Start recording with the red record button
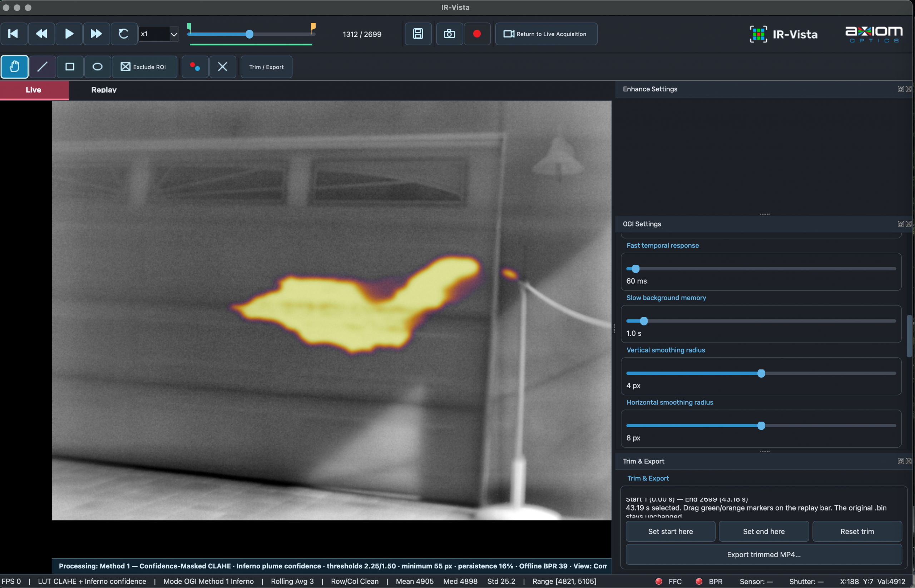915x588 pixels. (x=477, y=34)
